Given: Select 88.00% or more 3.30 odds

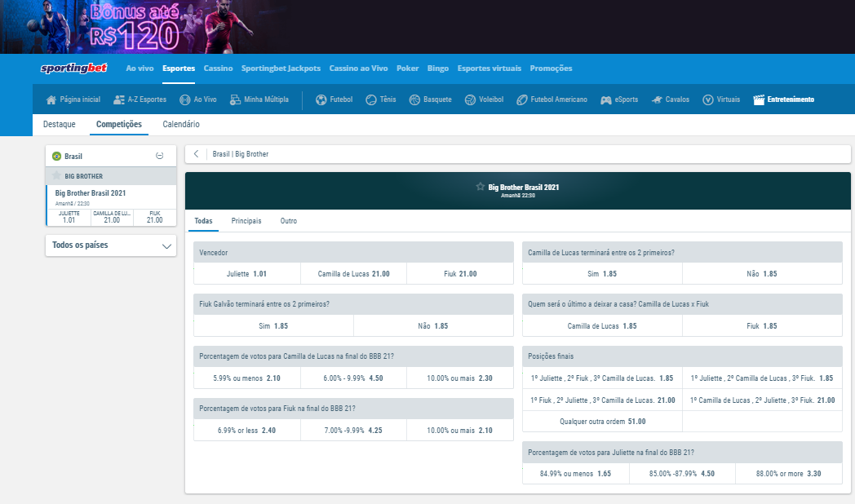Looking at the screenshot, I should point(788,474).
